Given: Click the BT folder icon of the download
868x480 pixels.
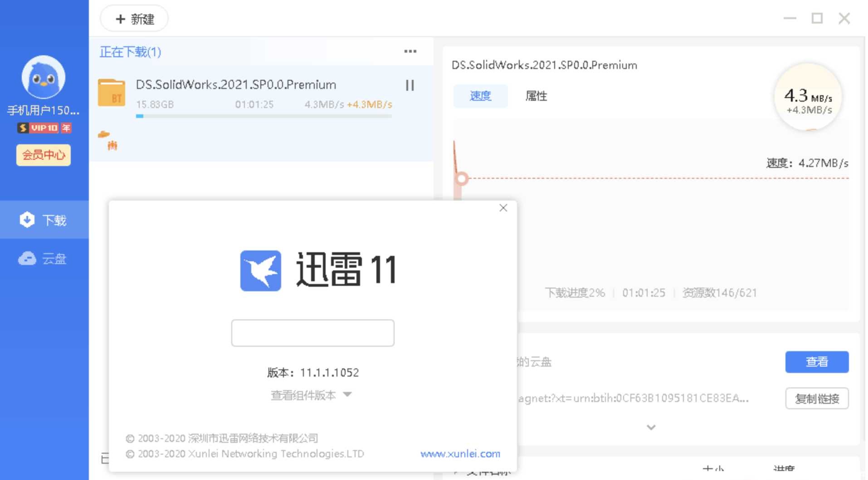Looking at the screenshot, I should pyautogui.click(x=112, y=93).
